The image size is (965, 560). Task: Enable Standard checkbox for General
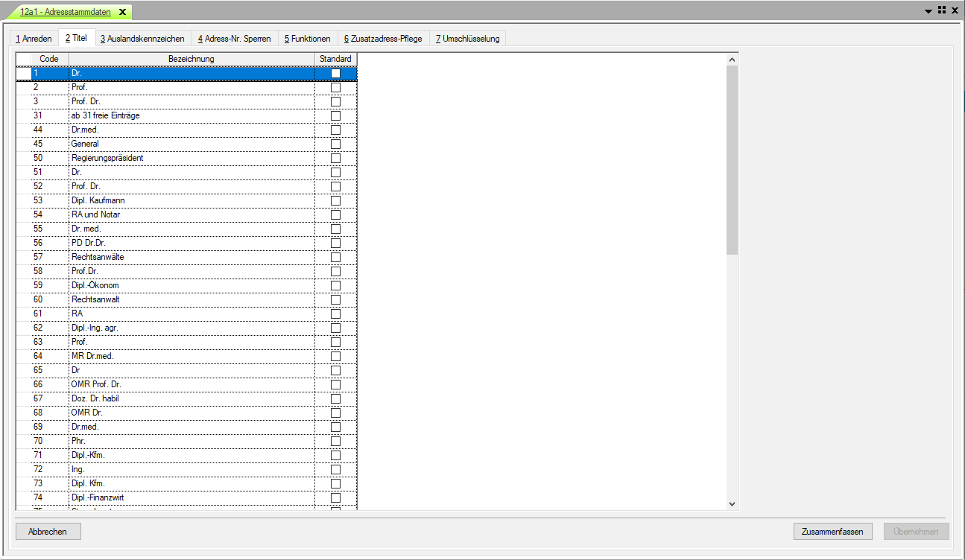335,144
